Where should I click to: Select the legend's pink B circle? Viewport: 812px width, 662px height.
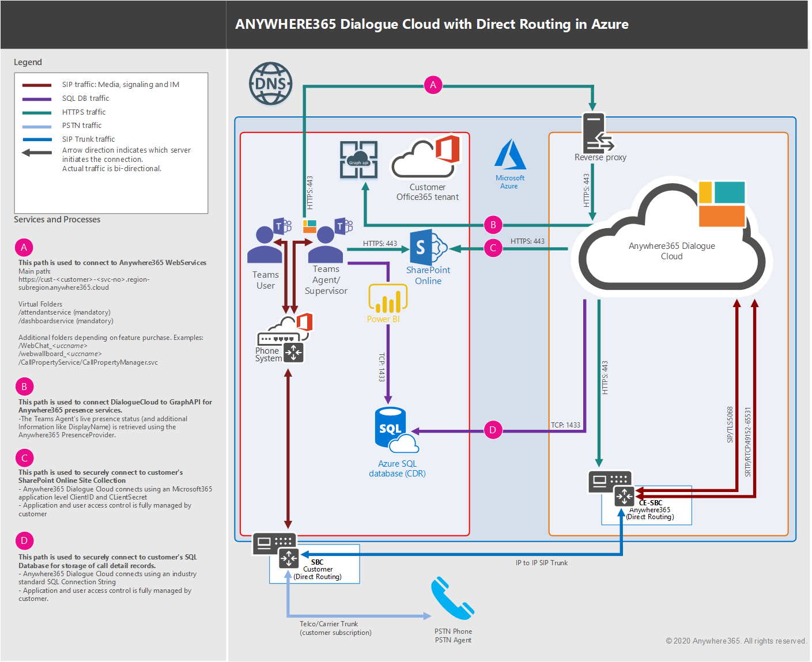point(24,387)
